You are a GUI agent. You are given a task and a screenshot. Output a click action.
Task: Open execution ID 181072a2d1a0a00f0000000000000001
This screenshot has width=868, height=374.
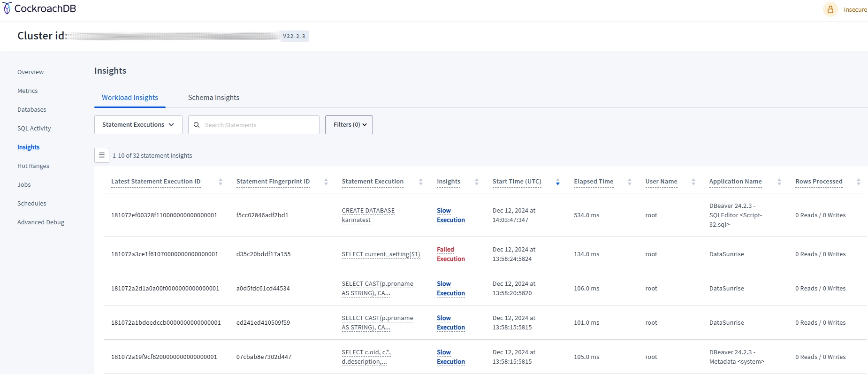[x=165, y=288]
